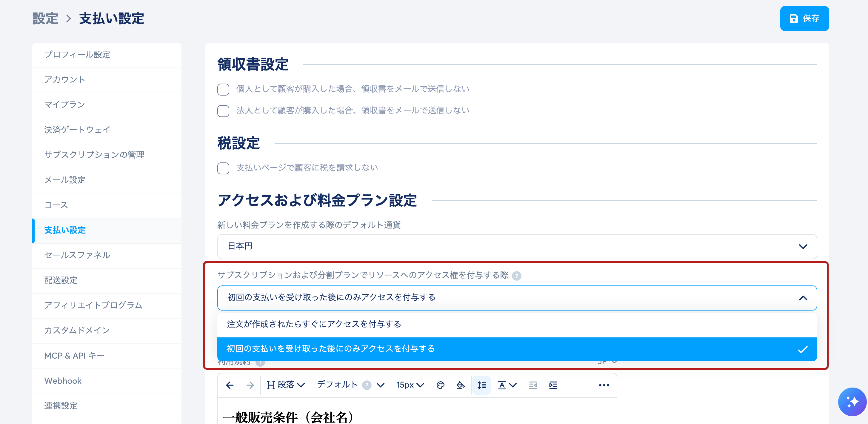Open Webhook settings
The width and height of the screenshot is (868, 424).
coord(107,381)
